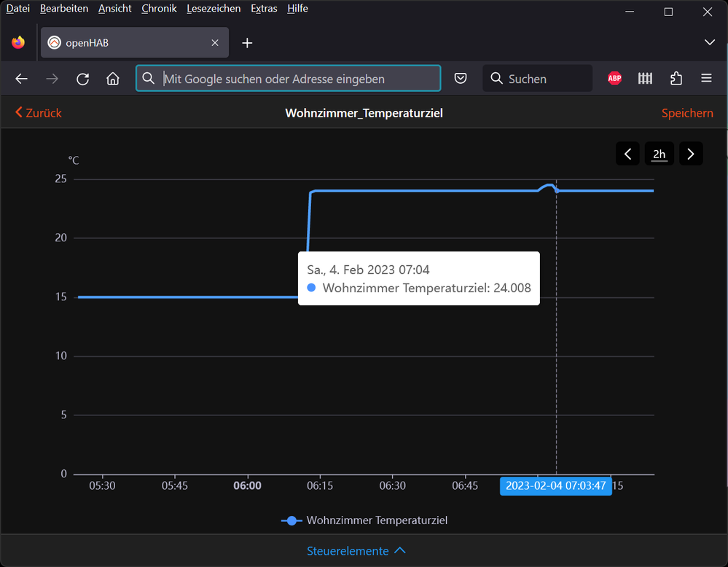Click the Firefox reload page icon
Screen dimensions: 728x567
point(82,79)
